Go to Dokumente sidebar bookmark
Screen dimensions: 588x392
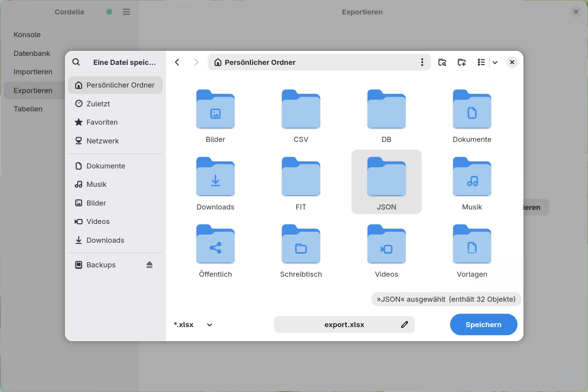point(115,166)
